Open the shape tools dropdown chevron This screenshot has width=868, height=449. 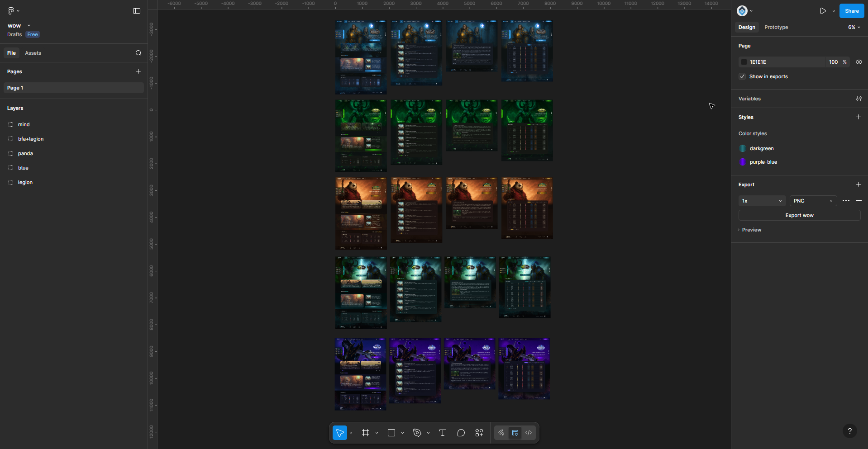click(402, 433)
